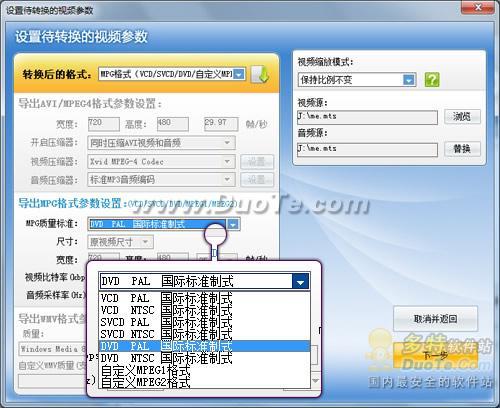Open the green question mark help icon
This screenshot has height=408, width=500.
pyautogui.click(x=432, y=80)
